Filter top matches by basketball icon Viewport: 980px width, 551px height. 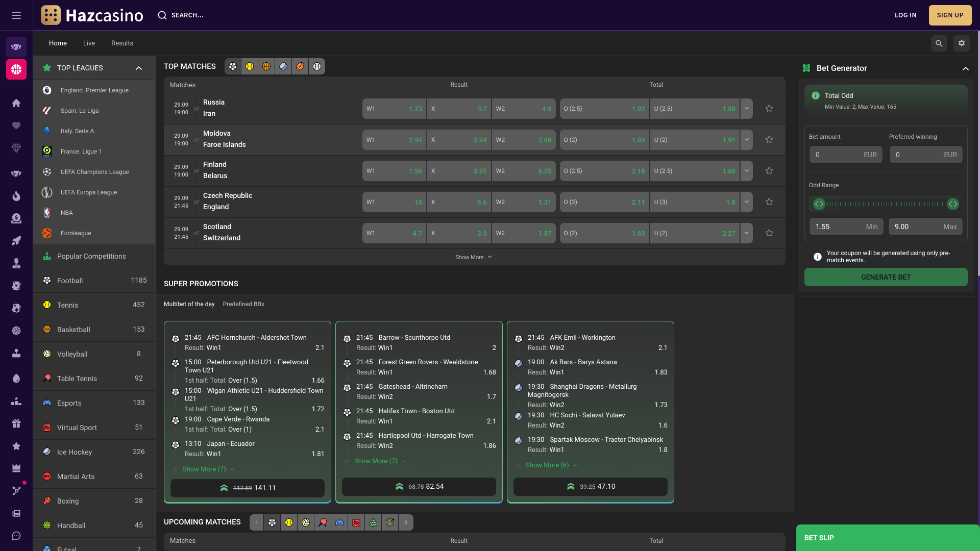point(266,66)
